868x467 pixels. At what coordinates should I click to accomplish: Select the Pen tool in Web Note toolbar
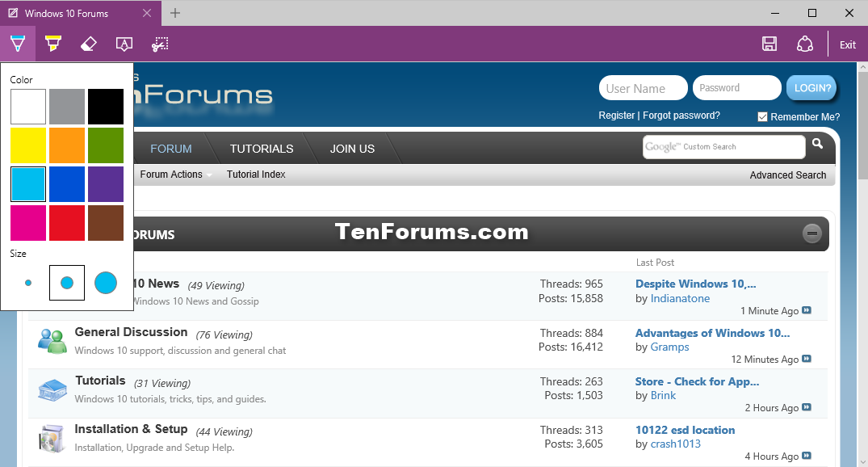coord(18,44)
